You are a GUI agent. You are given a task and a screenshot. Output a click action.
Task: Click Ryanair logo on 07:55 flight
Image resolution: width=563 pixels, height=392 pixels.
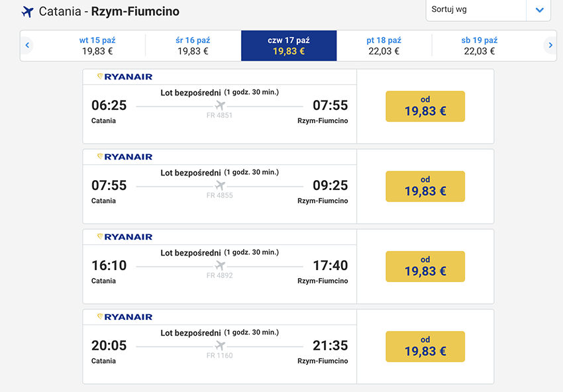coord(125,156)
